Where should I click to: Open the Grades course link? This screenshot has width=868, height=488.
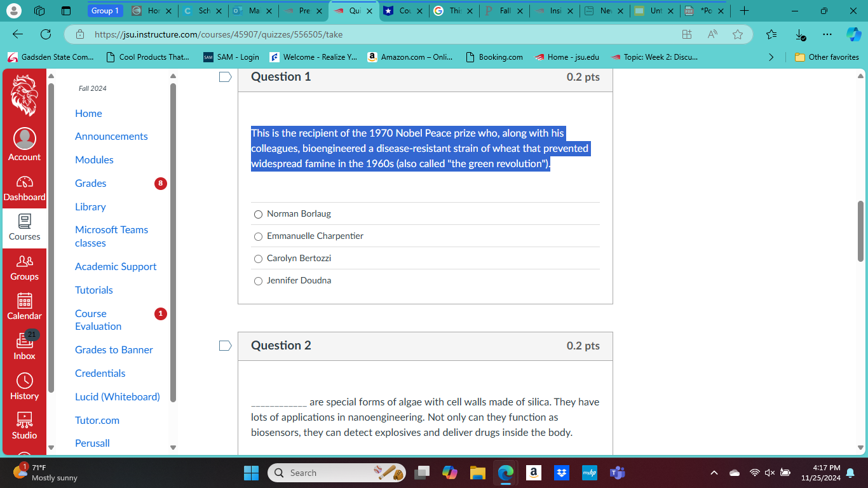(91, 183)
